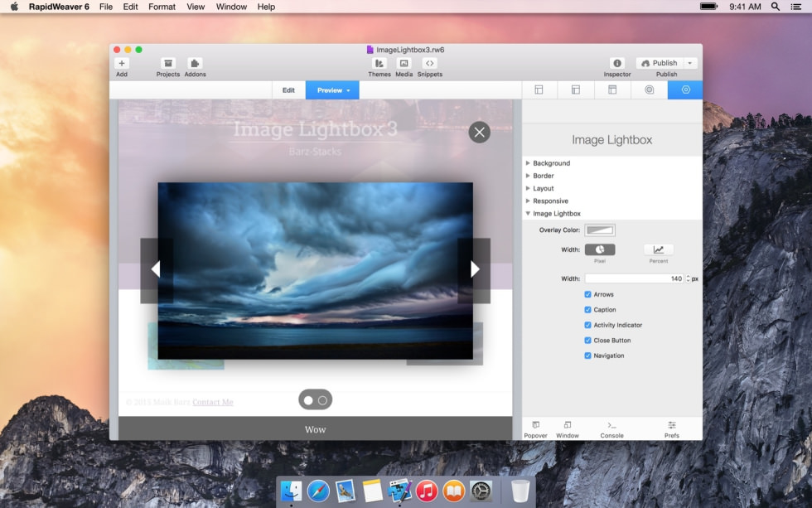812x508 pixels.
Task: Open the Console icon
Action: tap(611, 425)
